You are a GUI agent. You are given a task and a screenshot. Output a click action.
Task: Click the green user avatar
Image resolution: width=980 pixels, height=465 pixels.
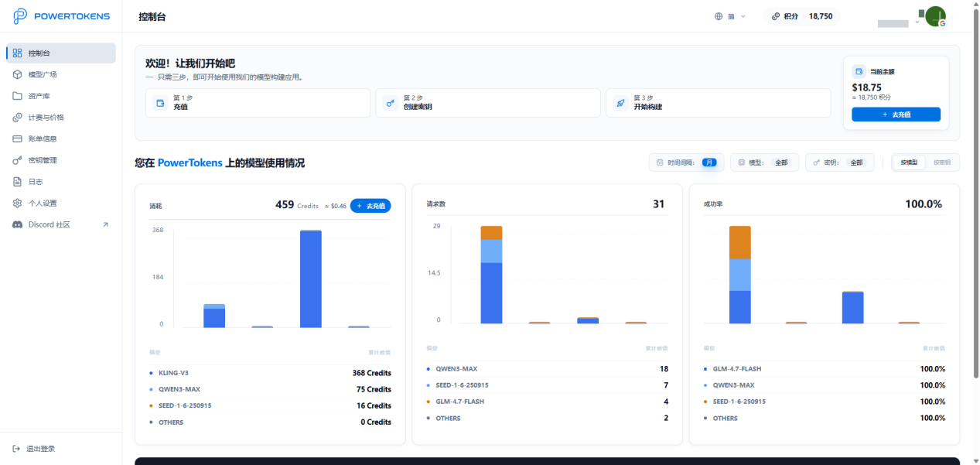(936, 16)
